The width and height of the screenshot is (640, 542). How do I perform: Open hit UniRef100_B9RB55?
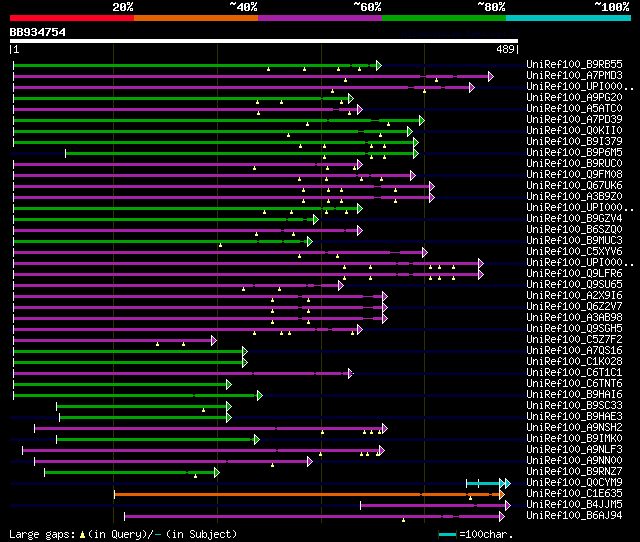click(574, 64)
